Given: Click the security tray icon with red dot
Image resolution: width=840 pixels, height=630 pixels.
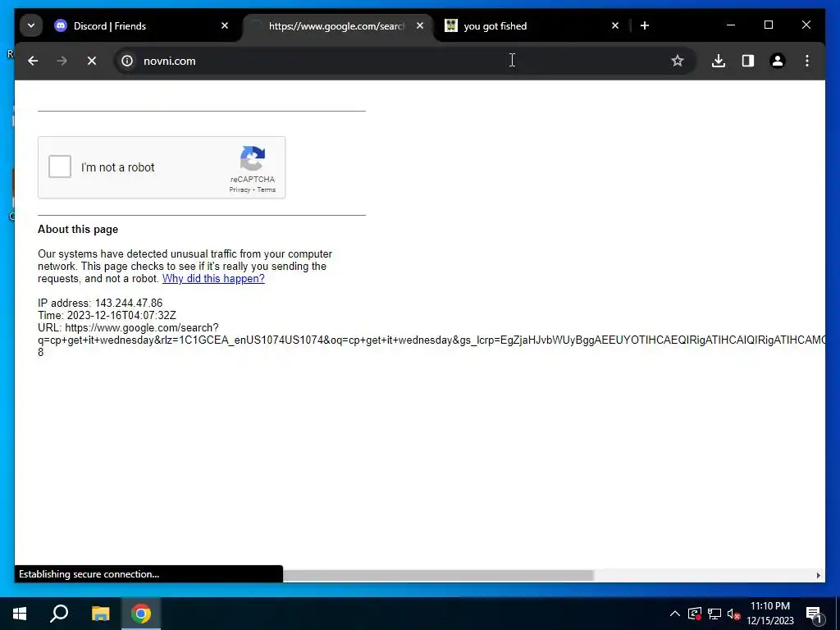Looking at the screenshot, I should pyautogui.click(x=695, y=614).
